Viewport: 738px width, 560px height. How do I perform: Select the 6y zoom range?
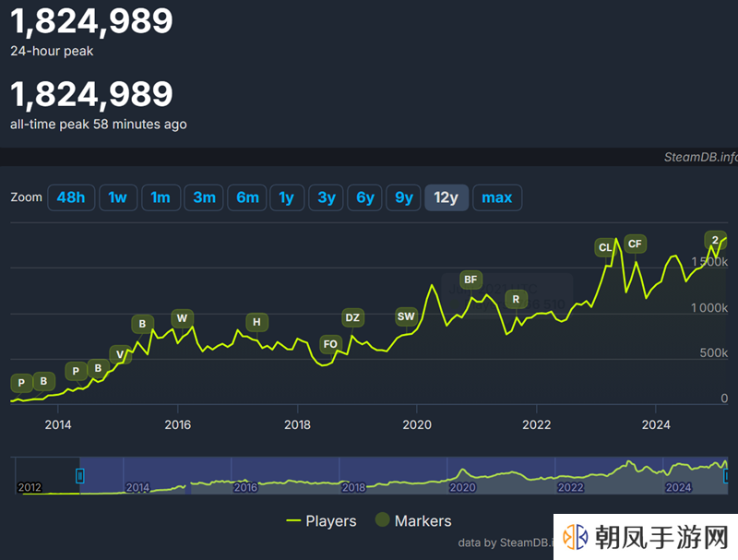(364, 197)
